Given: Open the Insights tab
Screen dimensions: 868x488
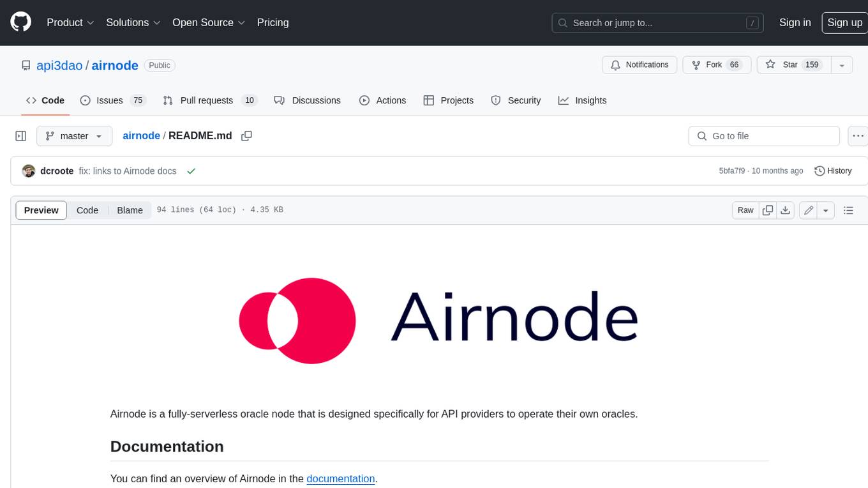Looking at the screenshot, I should (582, 100).
